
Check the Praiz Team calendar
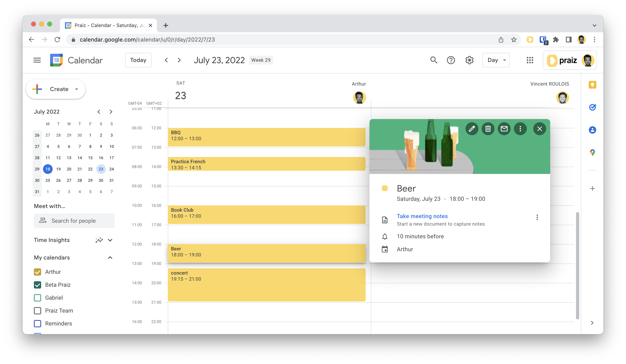point(38,311)
